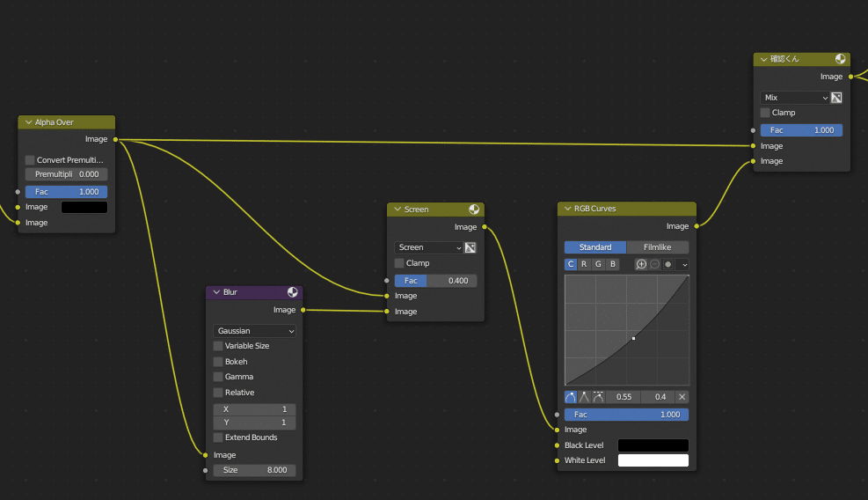Enable Relative checkbox in Blur node

pos(218,393)
